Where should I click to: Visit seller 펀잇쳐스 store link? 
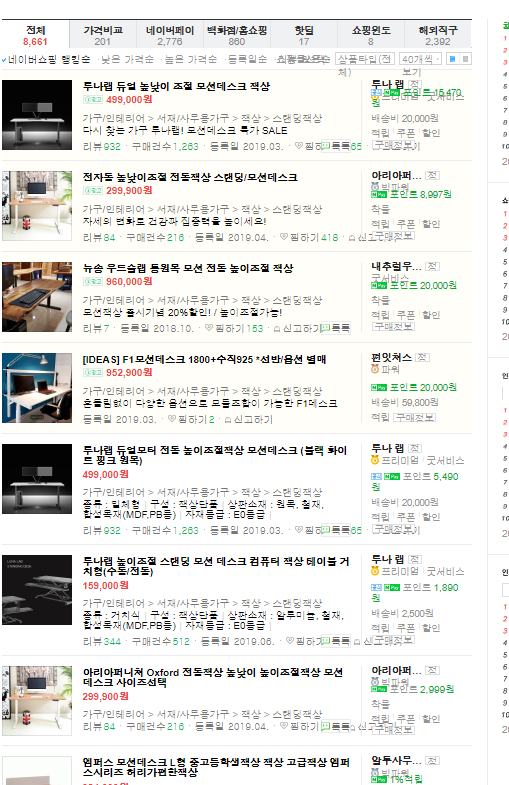[x=391, y=357]
